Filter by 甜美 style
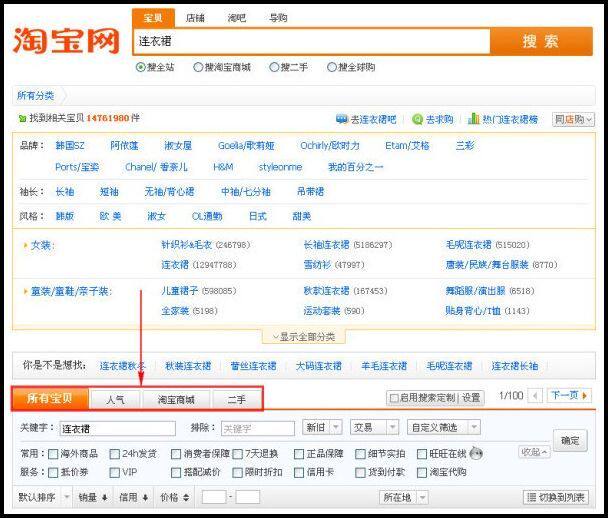The width and height of the screenshot is (608, 518). click(302, 216)
